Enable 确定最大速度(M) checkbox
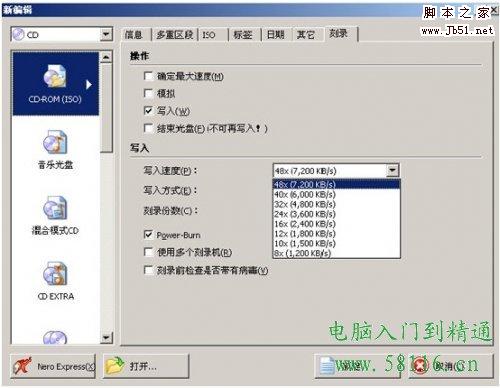Image resolution: width=500 pixels, height=388 pixels. (x=148, y=76)
